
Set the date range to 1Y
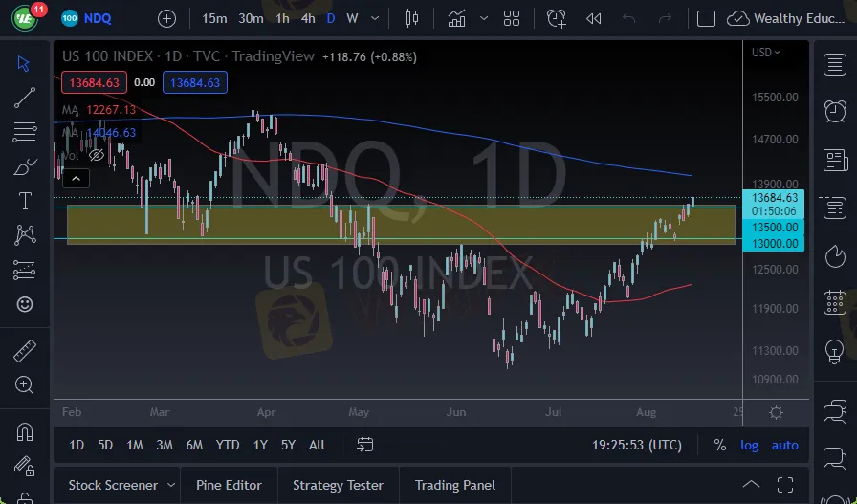click(x=260, y=445)
